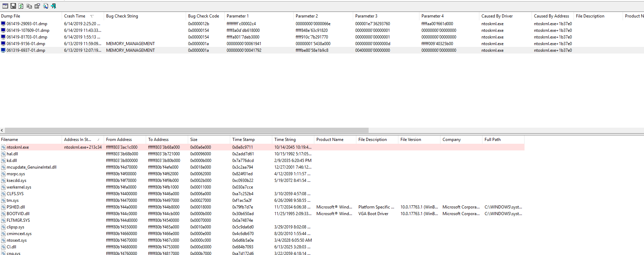
Task: Sort lower pane by Address In Stack header
Action: [x=83, y=140]
